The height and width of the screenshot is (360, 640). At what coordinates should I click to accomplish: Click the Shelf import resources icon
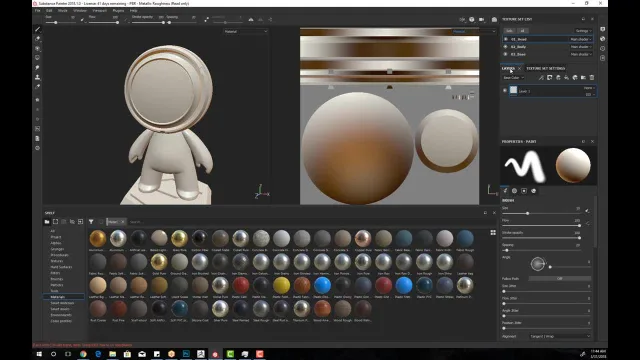[x=80, y=222]
